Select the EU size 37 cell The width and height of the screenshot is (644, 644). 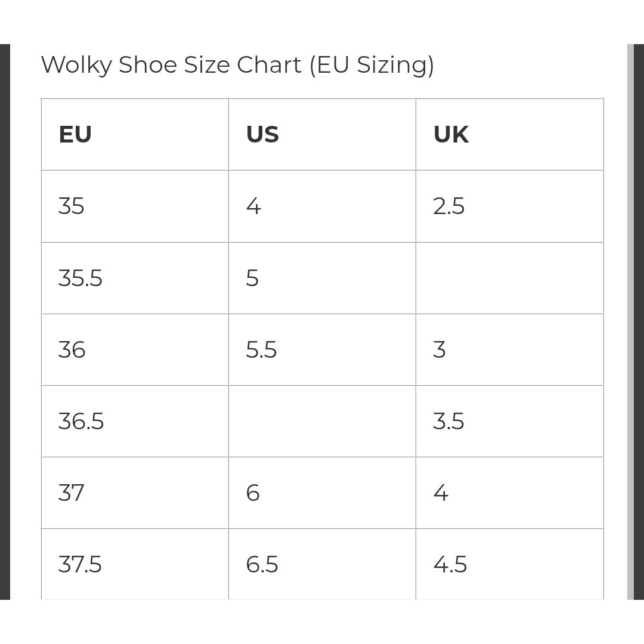click(x=135, y=493)
